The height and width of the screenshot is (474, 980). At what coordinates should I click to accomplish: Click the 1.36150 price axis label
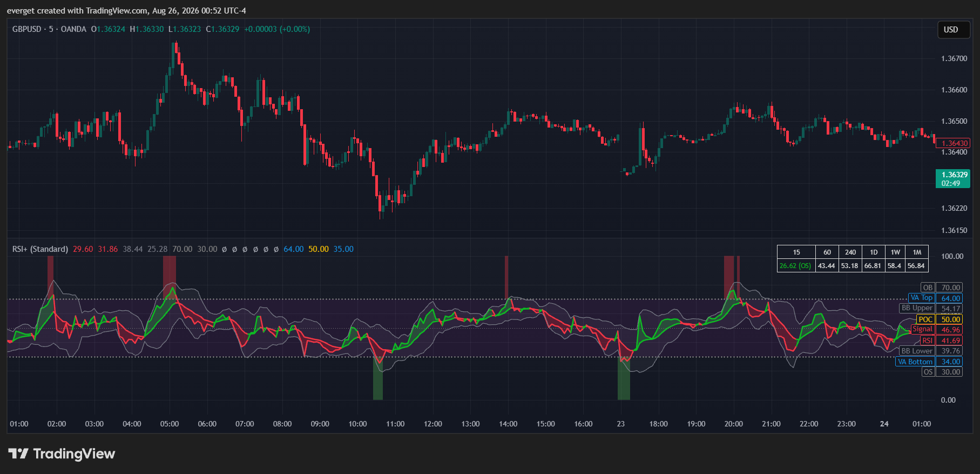point(954,230)
